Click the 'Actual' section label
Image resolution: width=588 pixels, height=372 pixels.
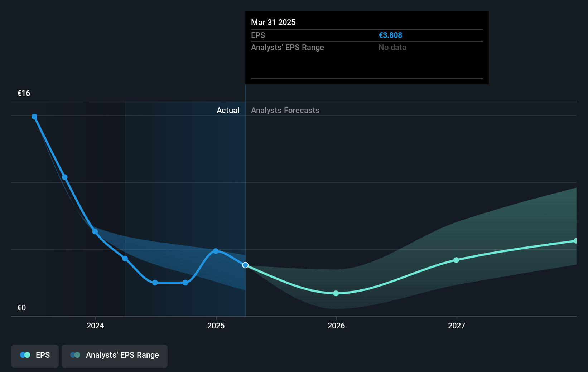[228, 110]
